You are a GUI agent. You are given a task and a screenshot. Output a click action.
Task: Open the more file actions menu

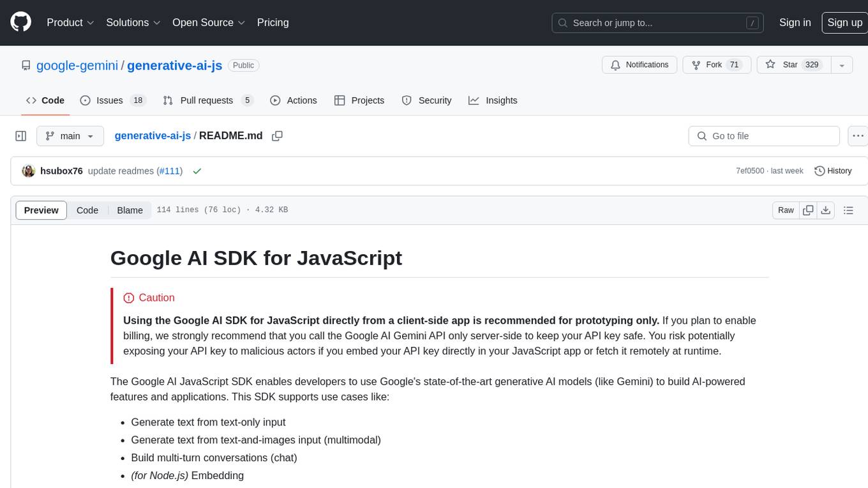pos(858,136)
